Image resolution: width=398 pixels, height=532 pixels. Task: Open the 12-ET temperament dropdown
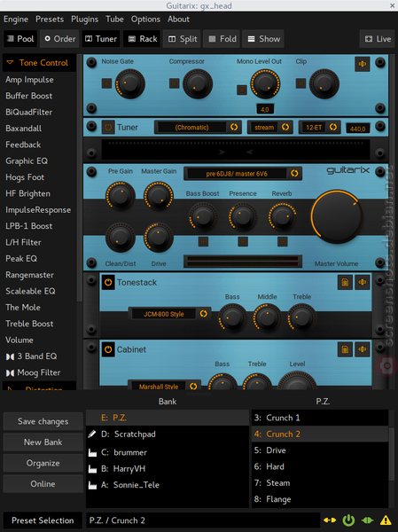pos(318,127)
